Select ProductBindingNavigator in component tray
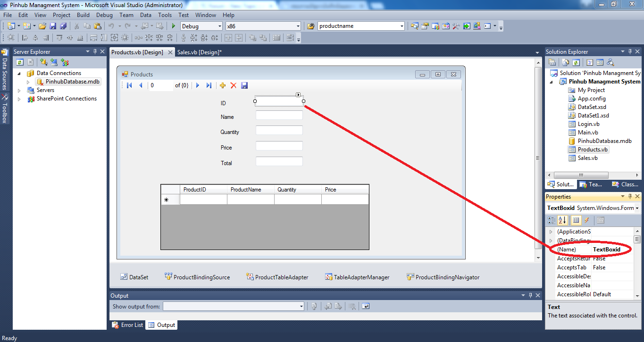The image size is (644, 342). coord(443,277)
